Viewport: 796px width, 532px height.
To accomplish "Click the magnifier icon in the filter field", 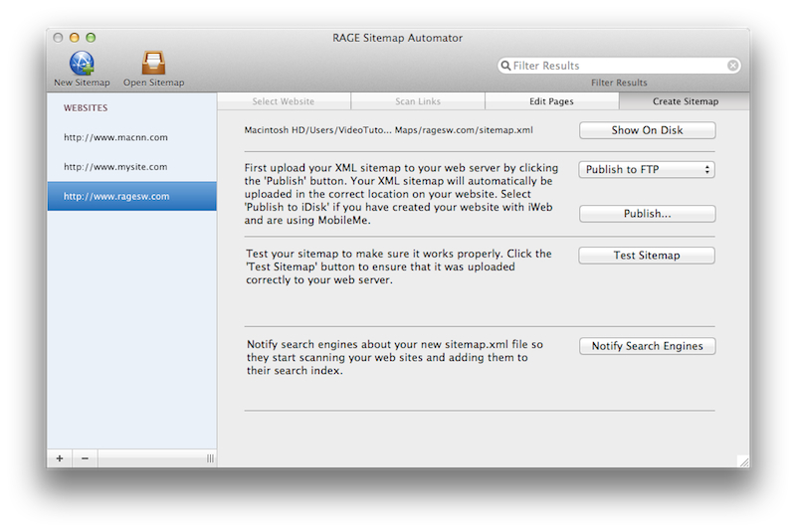I will (505, 66).
